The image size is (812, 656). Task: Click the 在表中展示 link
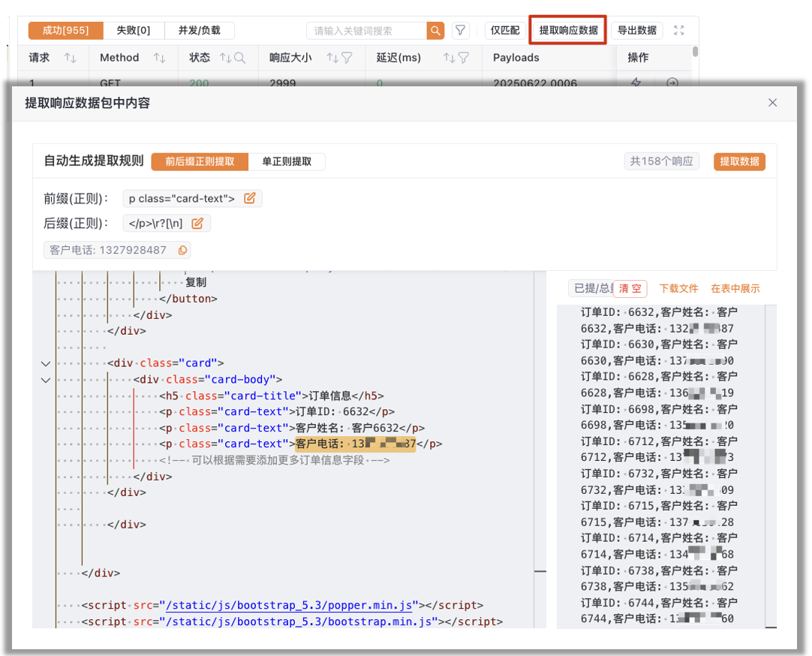[735, 288]
